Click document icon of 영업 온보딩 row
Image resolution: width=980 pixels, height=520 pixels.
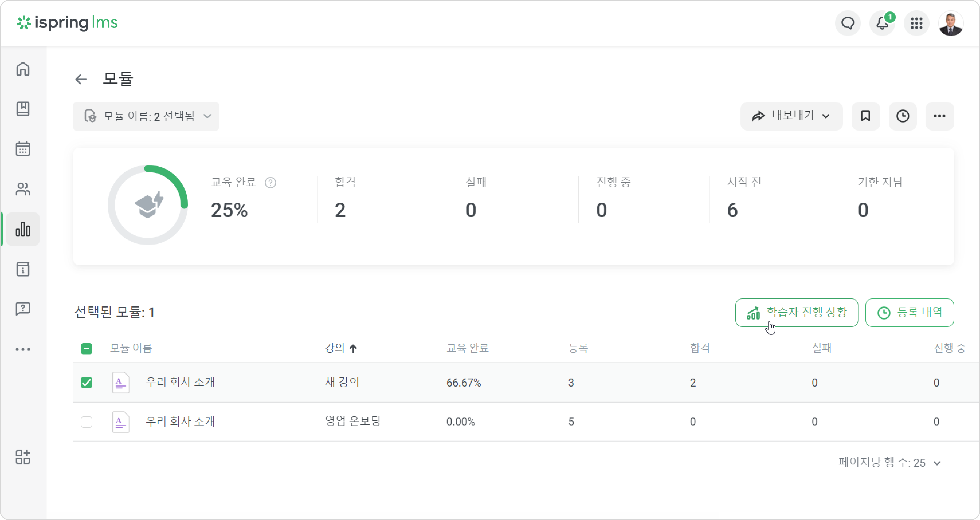coord(121,422)
